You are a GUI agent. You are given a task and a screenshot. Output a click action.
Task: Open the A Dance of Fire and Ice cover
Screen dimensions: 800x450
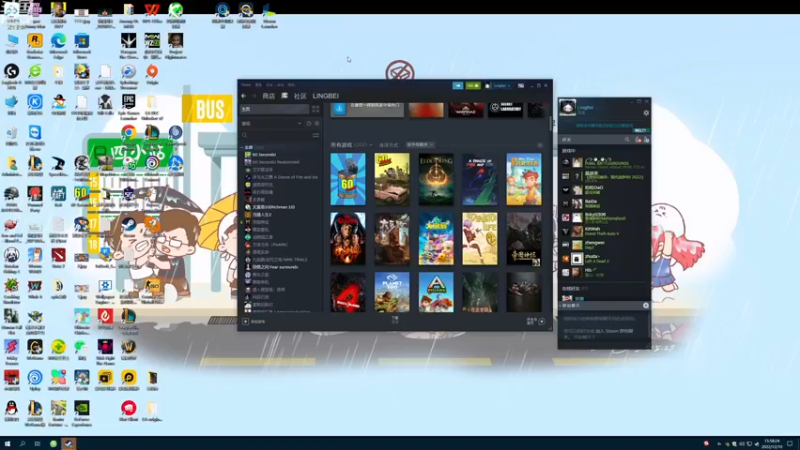point(480,179)
